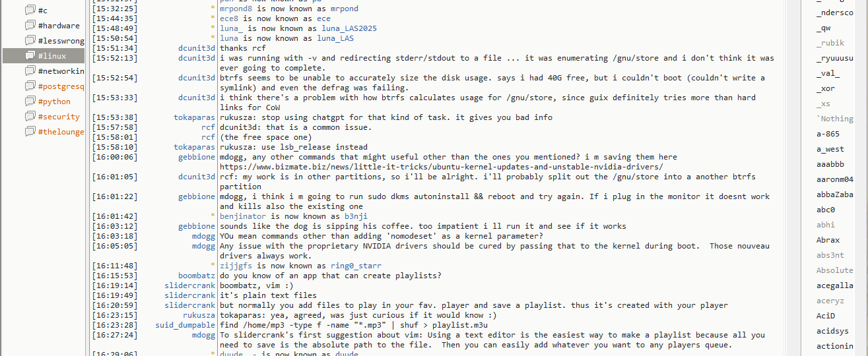Screen dimensions: 868x356
Task: Select the #python channel icon
Action: (30, 102)
